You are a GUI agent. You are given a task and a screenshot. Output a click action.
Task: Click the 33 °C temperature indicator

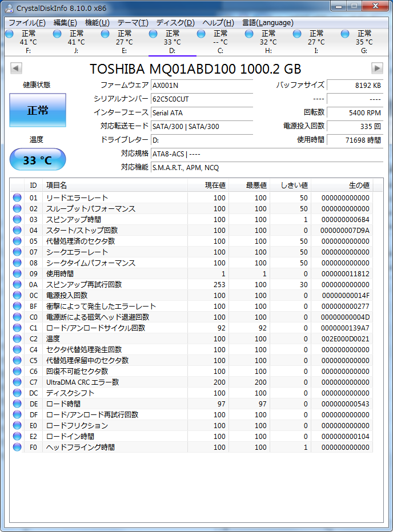38,160
